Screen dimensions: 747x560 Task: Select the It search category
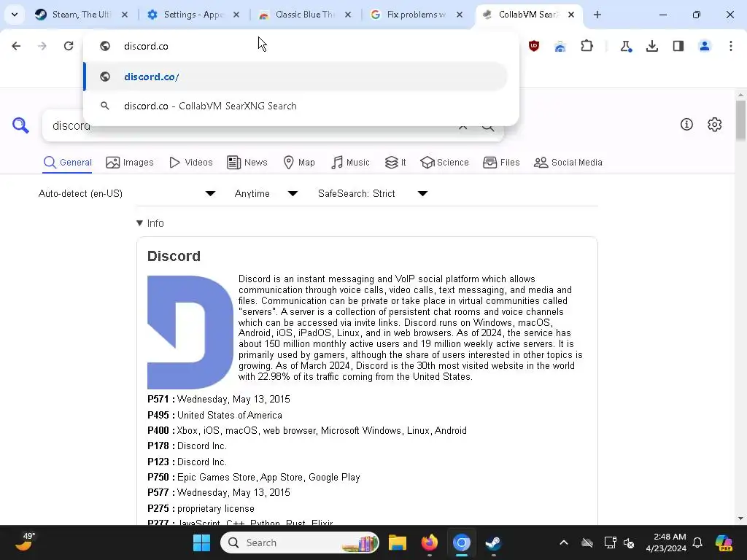[x=395, y=163]
